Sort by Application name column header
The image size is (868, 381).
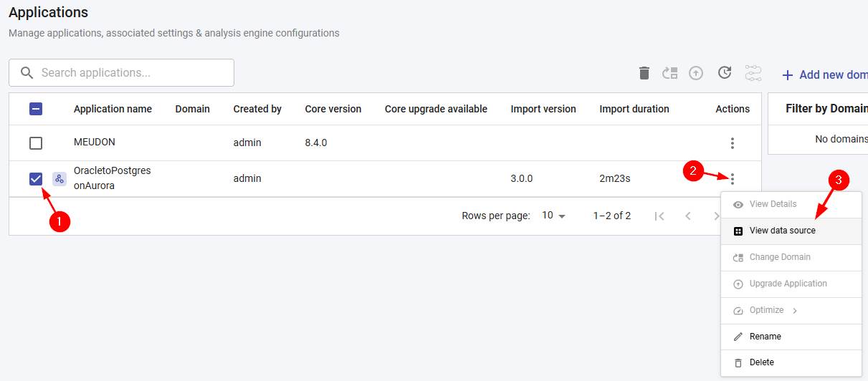coord(113,109)
